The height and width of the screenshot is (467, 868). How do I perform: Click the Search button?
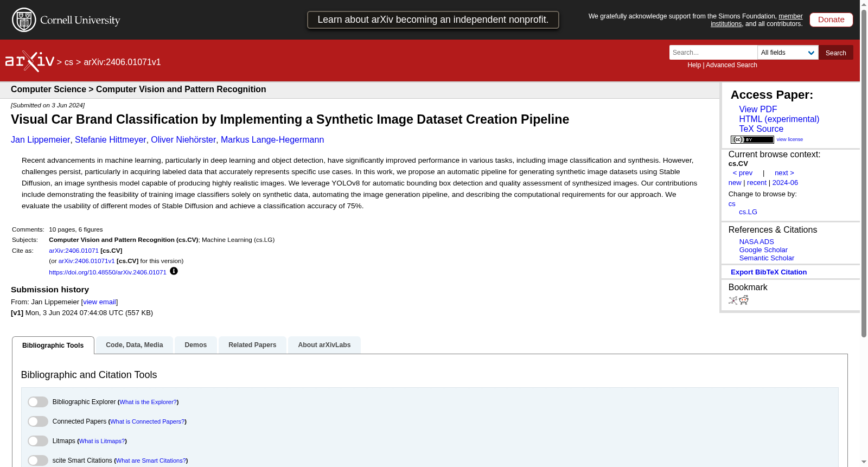click(836, 53)
